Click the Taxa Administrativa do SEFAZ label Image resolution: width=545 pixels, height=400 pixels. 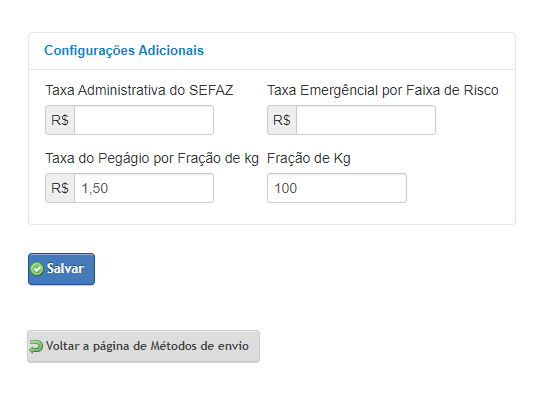tap(139, 90)
